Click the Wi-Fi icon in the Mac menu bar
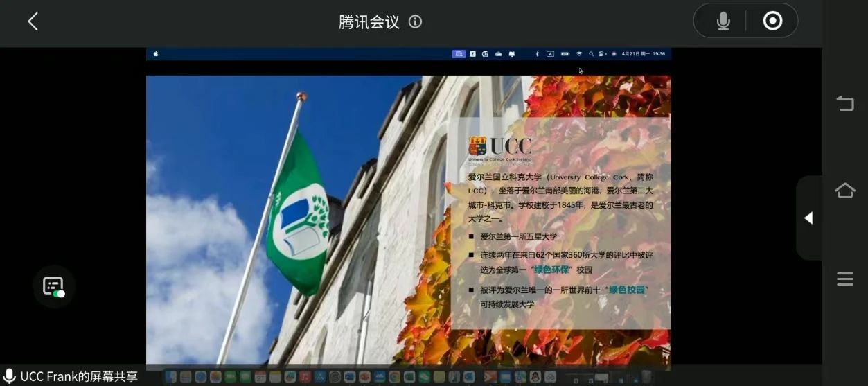Viewport: 868px width, 386px height. 579,54
